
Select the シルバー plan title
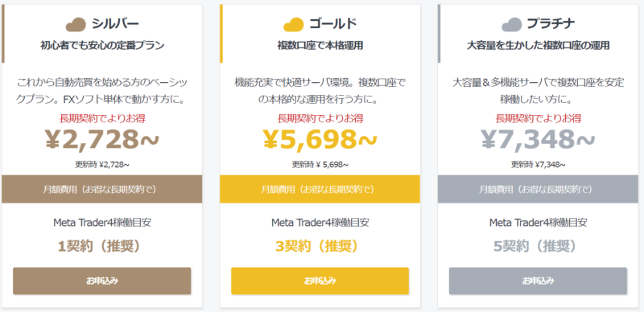(115, 24)
